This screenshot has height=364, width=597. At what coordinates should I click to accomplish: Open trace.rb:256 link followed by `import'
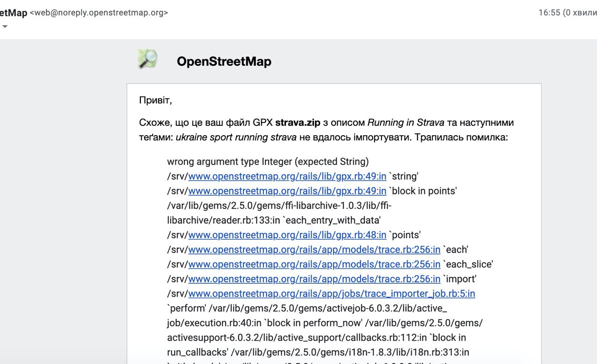coord(314,279)
